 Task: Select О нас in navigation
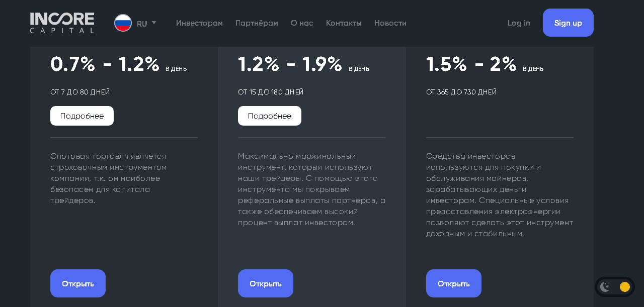[302, 23]
